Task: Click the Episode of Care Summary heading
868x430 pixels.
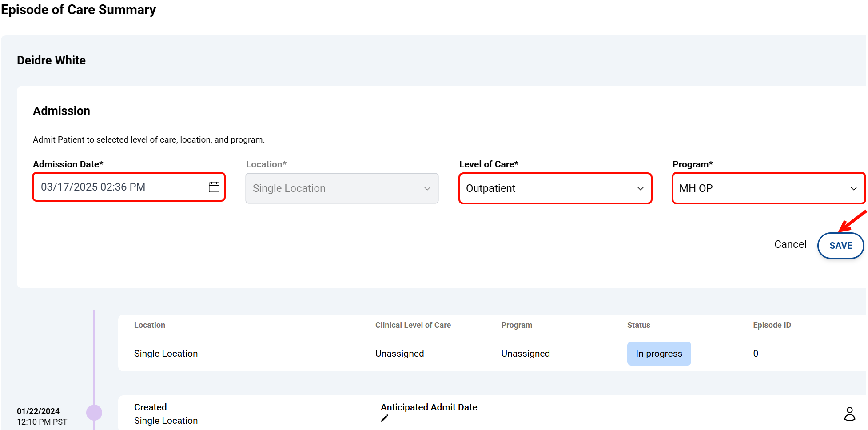Action: (78, 9)
